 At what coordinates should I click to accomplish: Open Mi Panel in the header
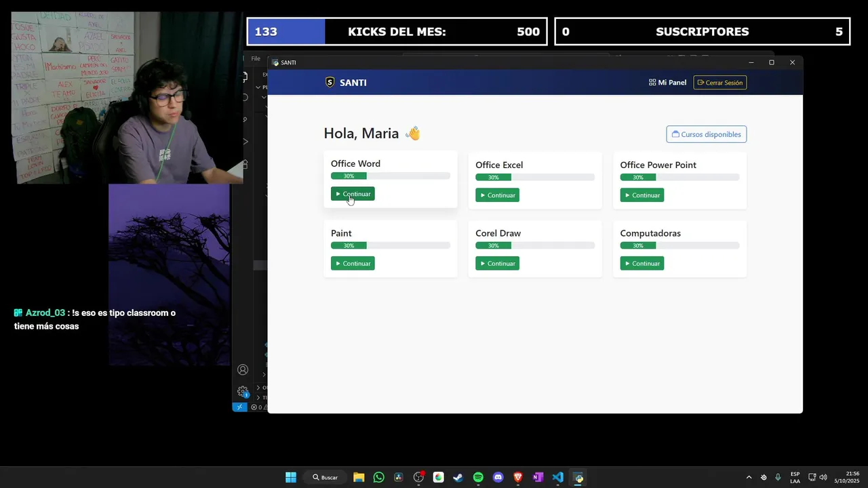tap(667, 83)
